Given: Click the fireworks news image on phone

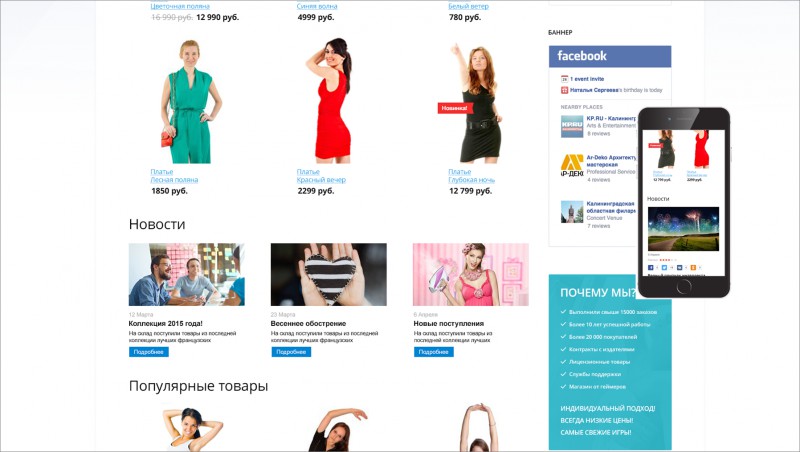Looking at the screenshot, I should click(683, 229).
